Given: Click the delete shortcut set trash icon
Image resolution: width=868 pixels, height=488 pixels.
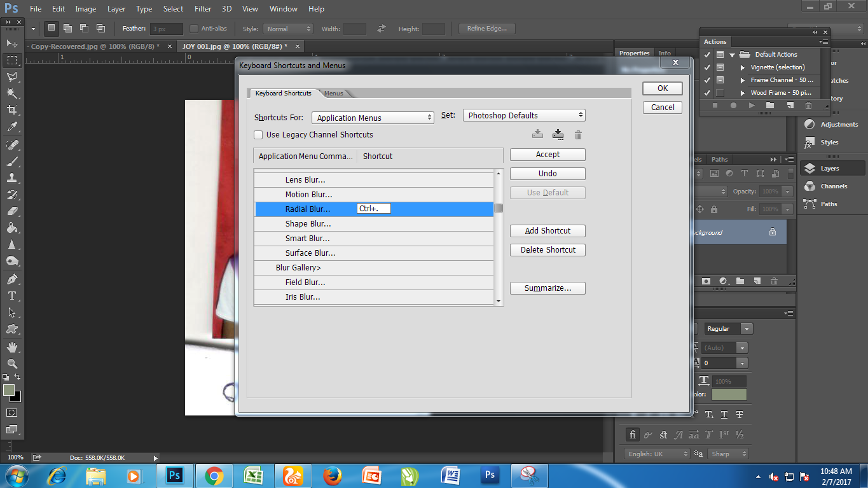Looking at the screenshot, I should click(578, 135).
